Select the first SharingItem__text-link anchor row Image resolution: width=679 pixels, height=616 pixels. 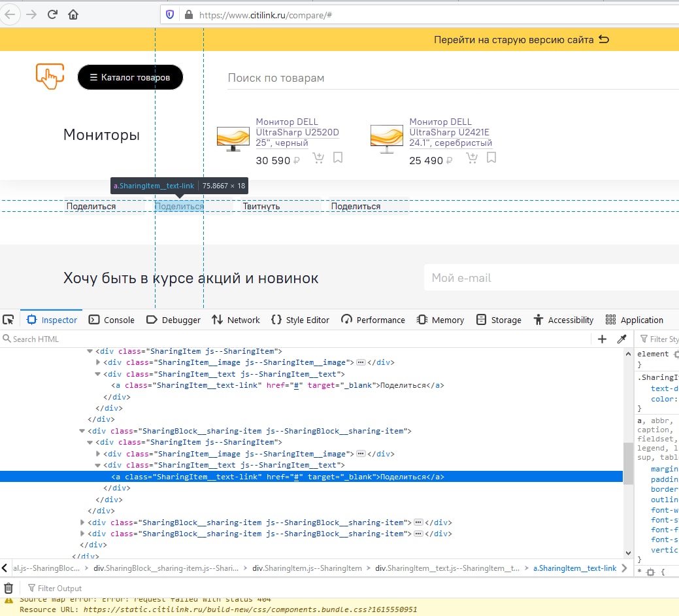[x=311, y=385]
